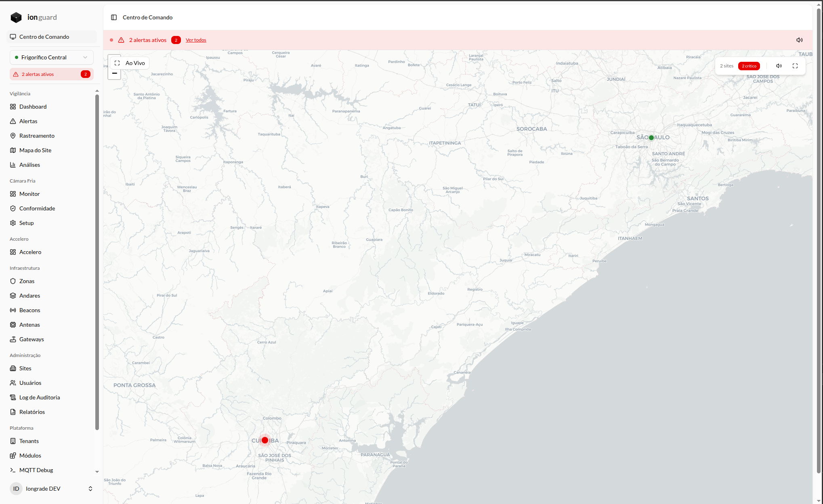The height and width of the screenshot is (504, 823).
Task: Click the MQTT Debug terminal icon
Action: [13, 470]
